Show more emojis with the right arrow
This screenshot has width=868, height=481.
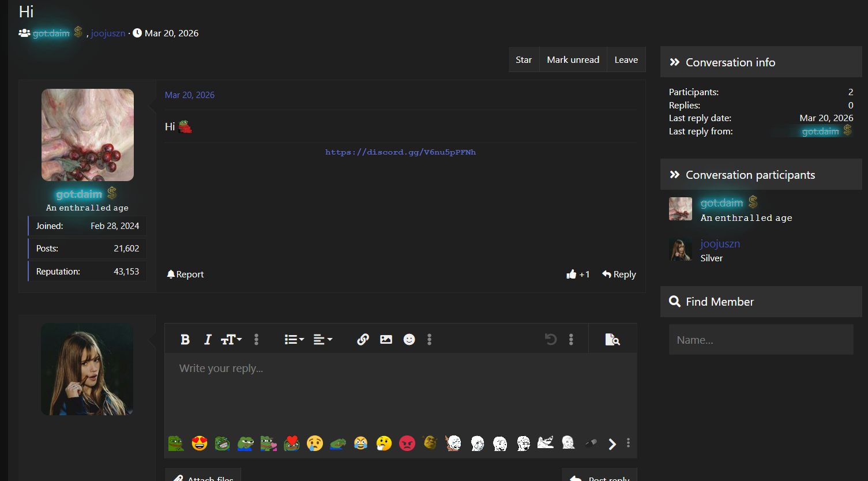coord(612,444)
